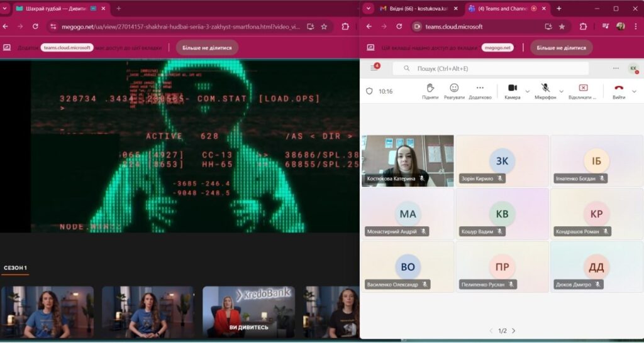
Task: Expand the camera options arrow
Action: (527, 91)
